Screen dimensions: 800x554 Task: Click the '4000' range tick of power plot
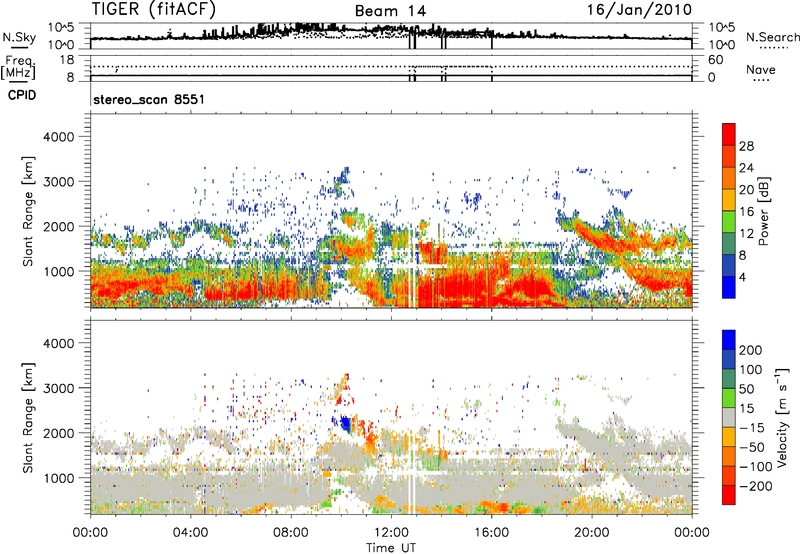(58, 137)
